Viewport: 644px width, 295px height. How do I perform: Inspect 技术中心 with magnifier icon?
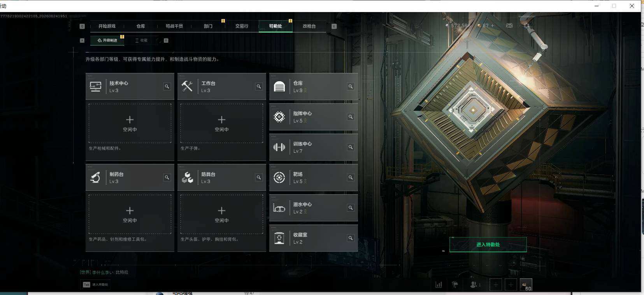[x=167, y=87]
